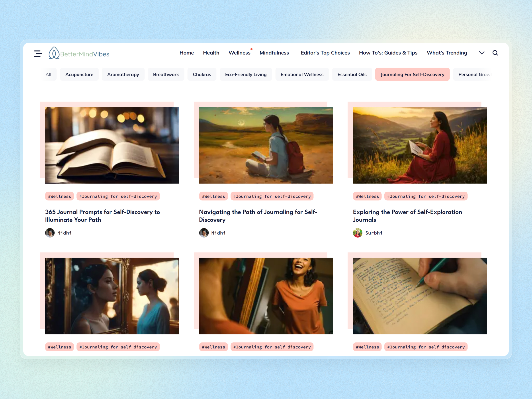
Task: Expand the overflow navigation chevron
Action: click(481, 53)
